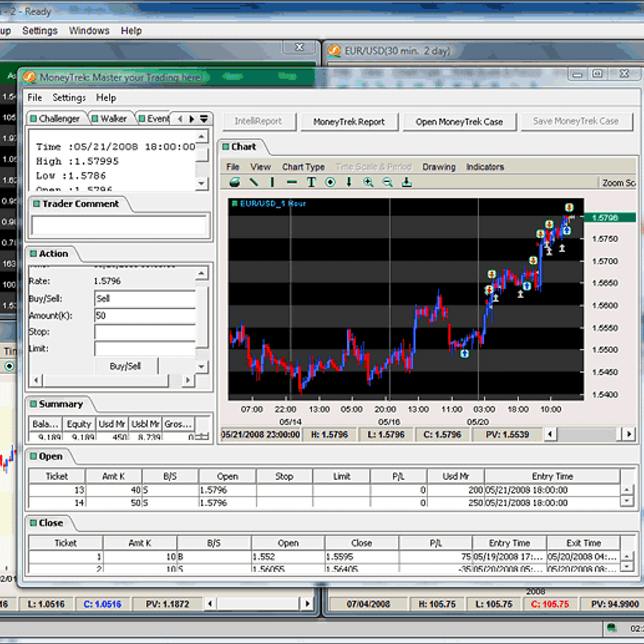Switch to the Event tab
Viewport: 644px width, 644px height.
155,119
